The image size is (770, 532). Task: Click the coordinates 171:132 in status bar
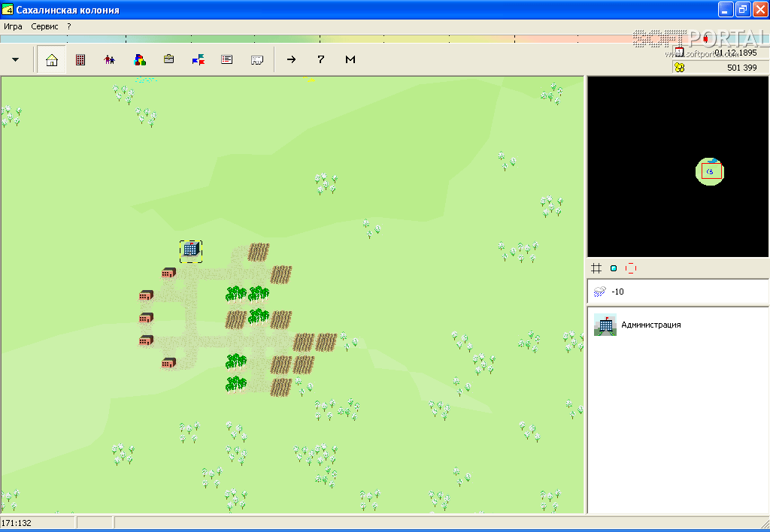[x=17, y=523]
